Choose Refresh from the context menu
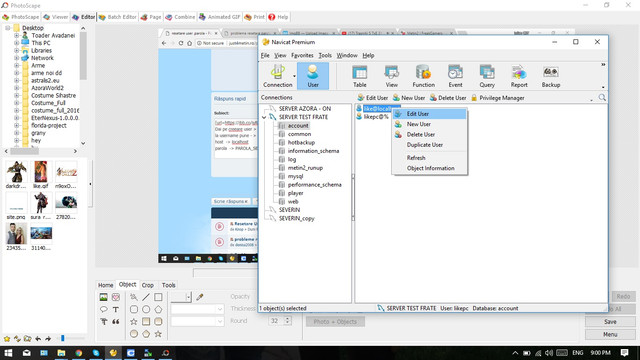 tap(429, 158)
